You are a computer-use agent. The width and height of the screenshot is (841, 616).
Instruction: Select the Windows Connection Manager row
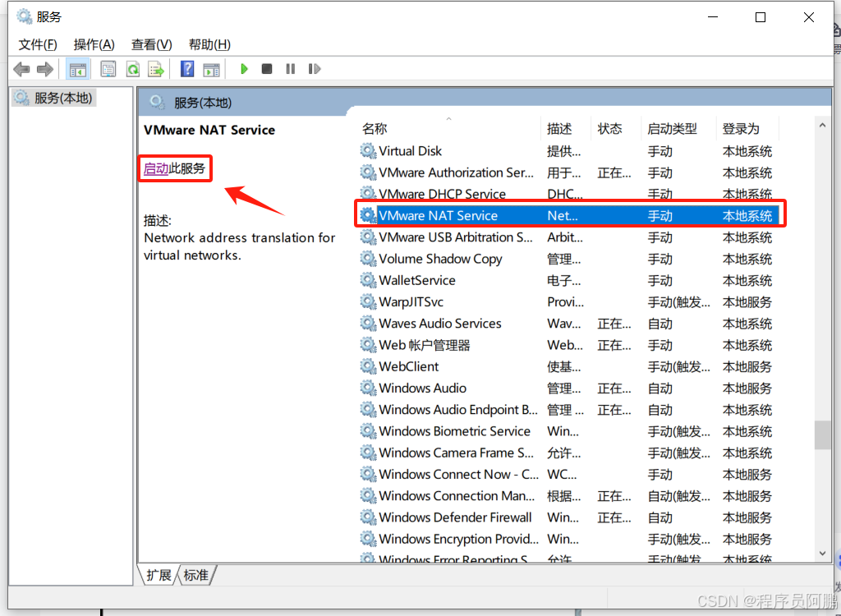tap(568, 496)
